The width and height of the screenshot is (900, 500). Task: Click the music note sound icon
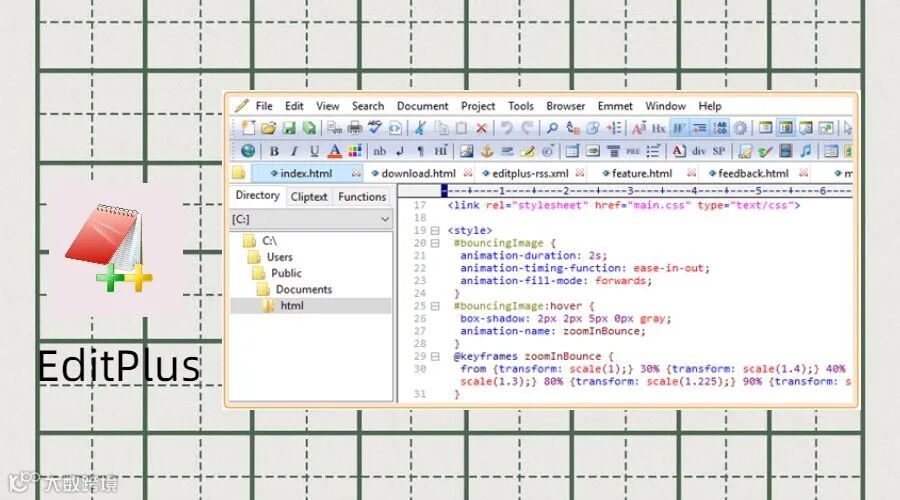[806, 151]
